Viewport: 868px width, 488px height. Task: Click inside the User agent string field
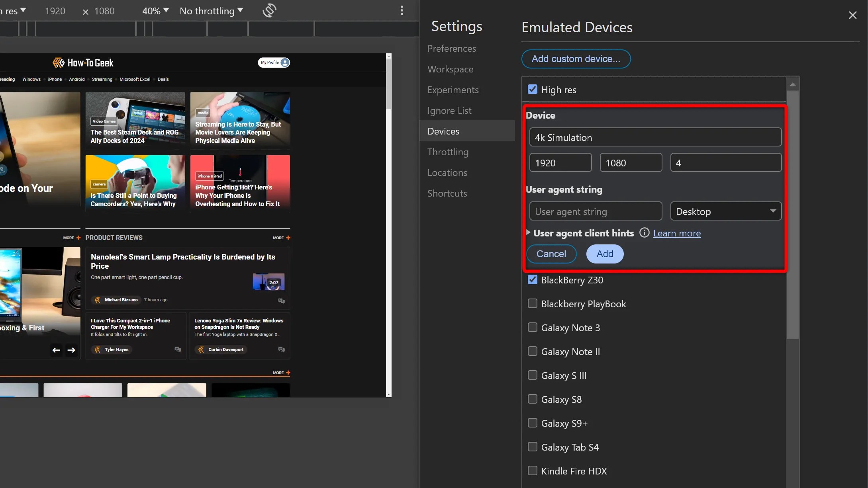pyautogui.click(x=595, y=211)
